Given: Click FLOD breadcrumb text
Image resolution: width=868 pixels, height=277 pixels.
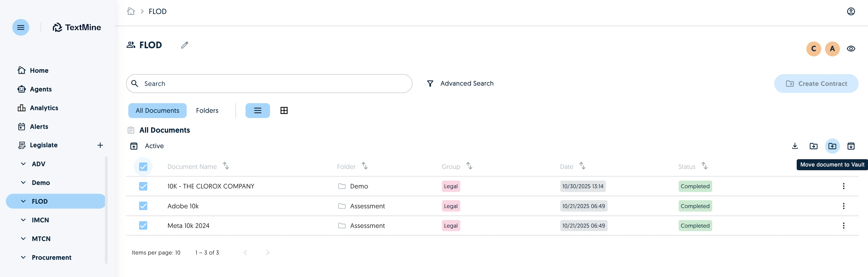Looking at the screenshot, I should pyautogui.click(x=157, y=11).
